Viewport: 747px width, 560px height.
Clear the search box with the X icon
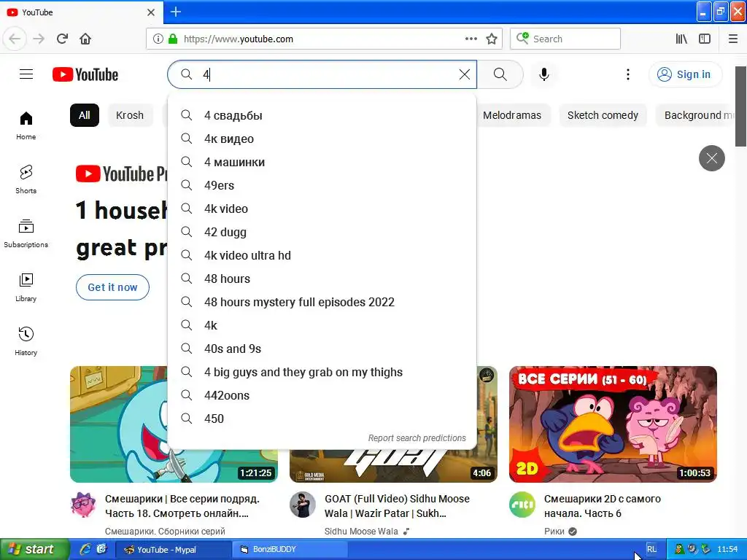(x=465, y=74)
